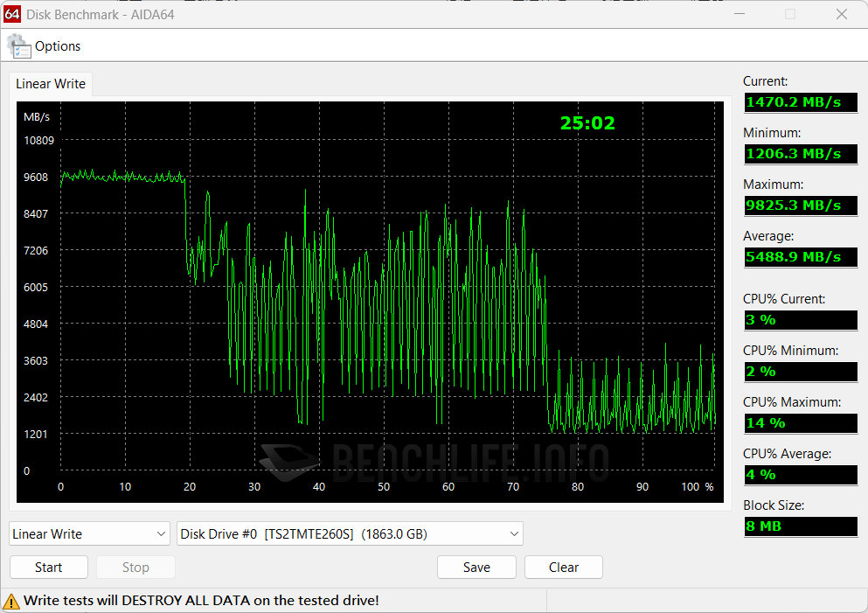
Task: Open the Disk Drive #0 selection dropdown
Action: pyautogui.click(x=350, y=533)
